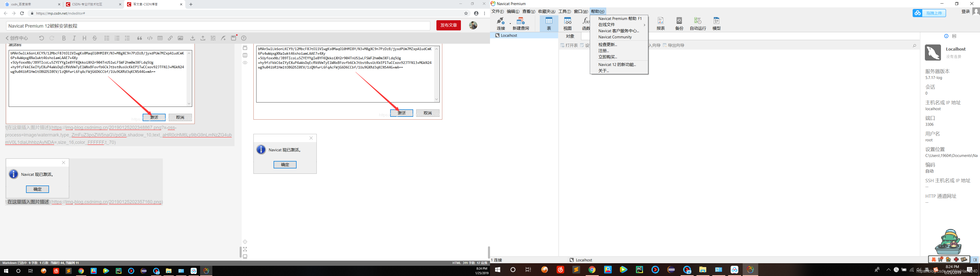Toggle italic formatting in the markdown toolbar
This screenshot has width=980, height=276.
coord(74,38)
